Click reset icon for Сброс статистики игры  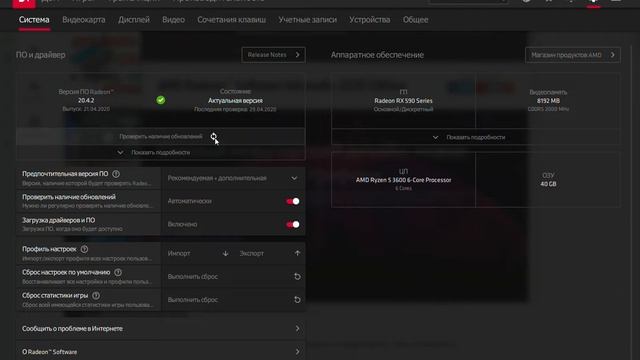[x=297, y=300]
